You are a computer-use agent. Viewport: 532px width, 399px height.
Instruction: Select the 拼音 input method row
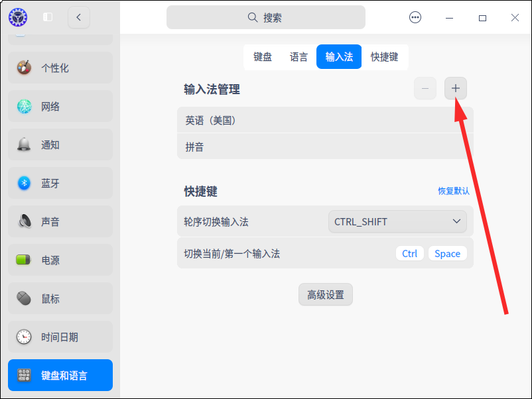click(325, 146)
